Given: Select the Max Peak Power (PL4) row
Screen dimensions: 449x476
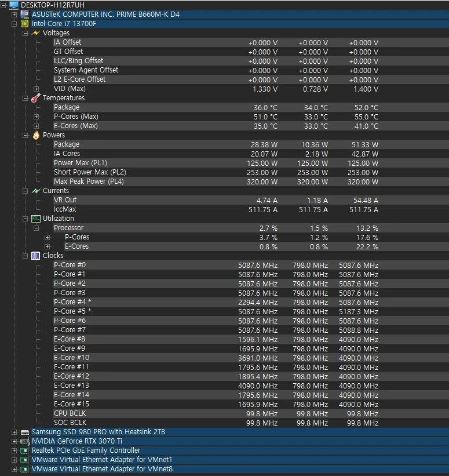Looking at the screenshot, I should [x=251, y=181].
